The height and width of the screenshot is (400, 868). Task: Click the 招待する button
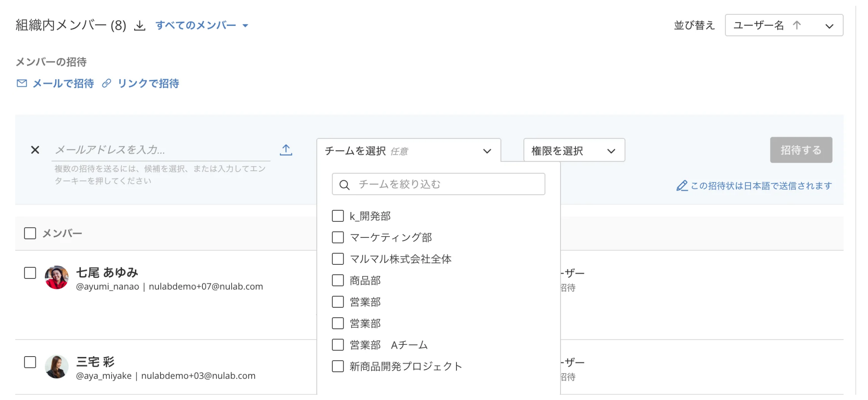(801, 150)
